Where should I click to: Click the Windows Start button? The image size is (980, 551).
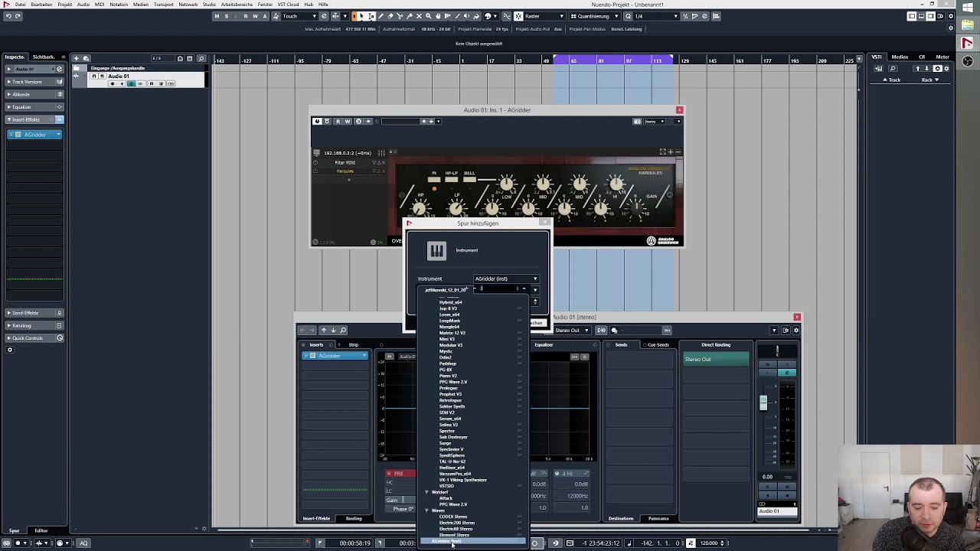(x=967, y=8)
